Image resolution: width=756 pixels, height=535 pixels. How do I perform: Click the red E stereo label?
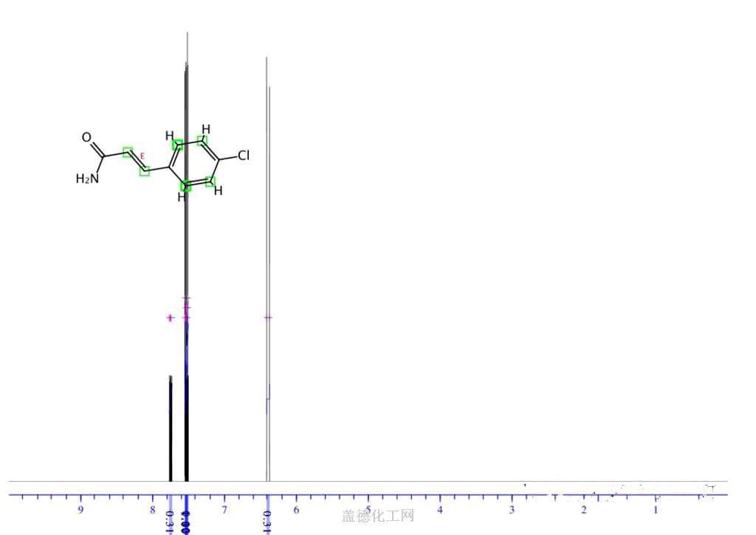coord(142,156)
